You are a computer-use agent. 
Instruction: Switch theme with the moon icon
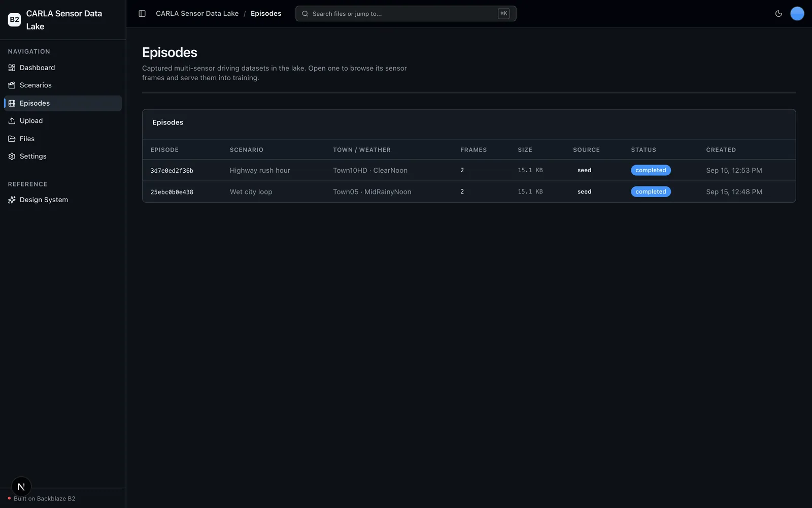(779, 14)
